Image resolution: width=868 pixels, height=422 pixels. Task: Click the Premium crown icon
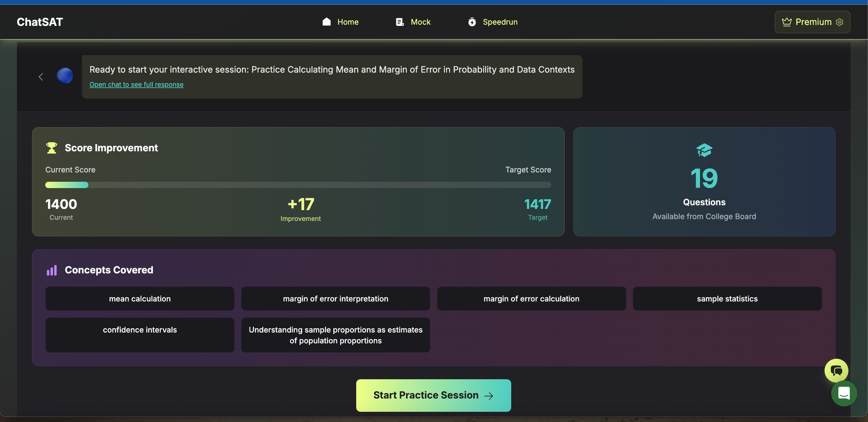point(787,22)
